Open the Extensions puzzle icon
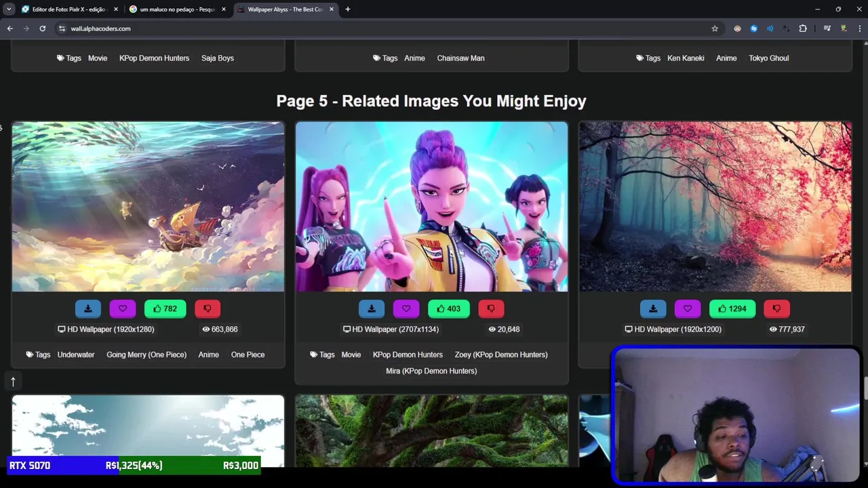The width and height of the screenshot is (868, 488). pyautogui.click(x=803, y=28)
